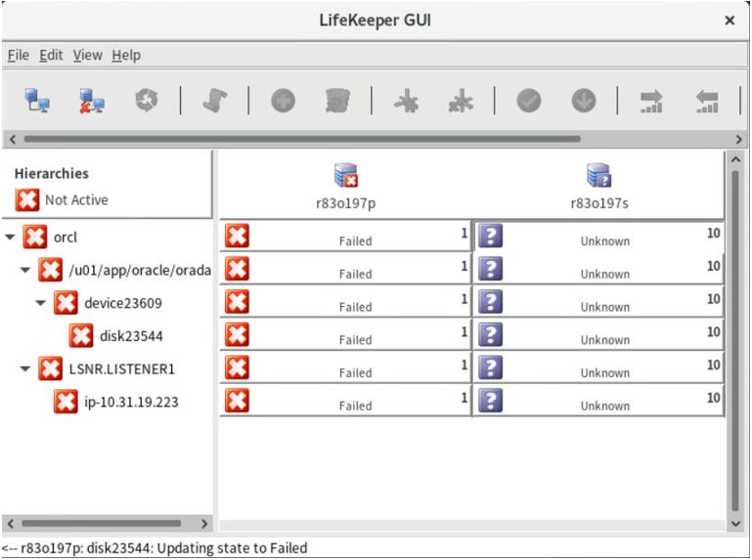This screenshot has width=752, height=560.
Task: Click the Failed status icon in ip-10.31.19.223 row
Action: click(x=237, y=401)
